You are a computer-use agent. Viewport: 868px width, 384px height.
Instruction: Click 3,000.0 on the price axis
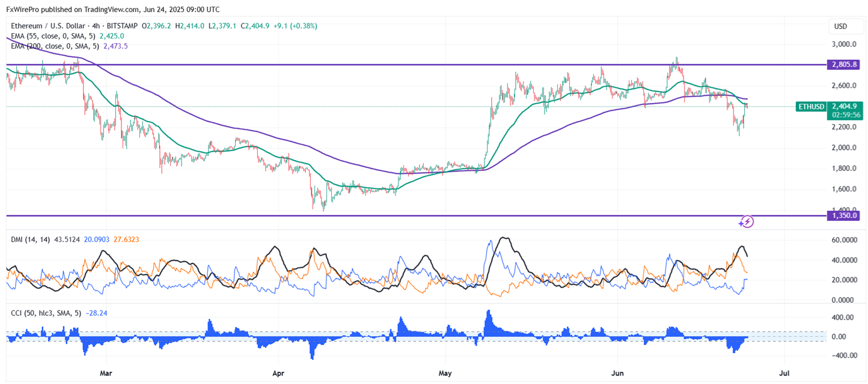pos(843,45)
